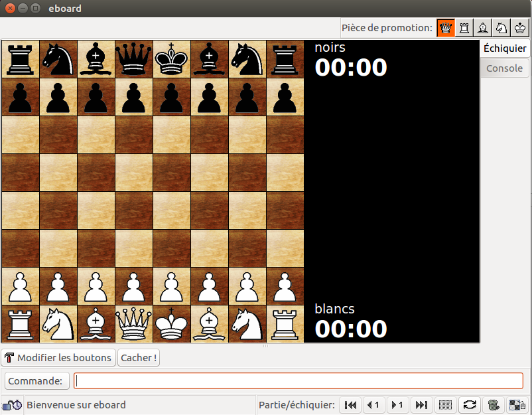Select rook as promotion piece
Viewport: 532px width, 415px height.
pos(464,28)
